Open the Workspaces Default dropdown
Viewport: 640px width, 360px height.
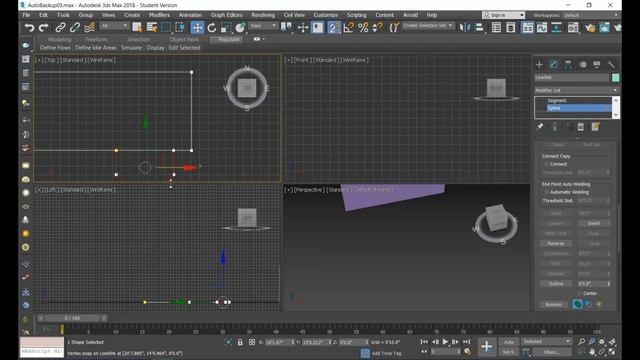591,15
